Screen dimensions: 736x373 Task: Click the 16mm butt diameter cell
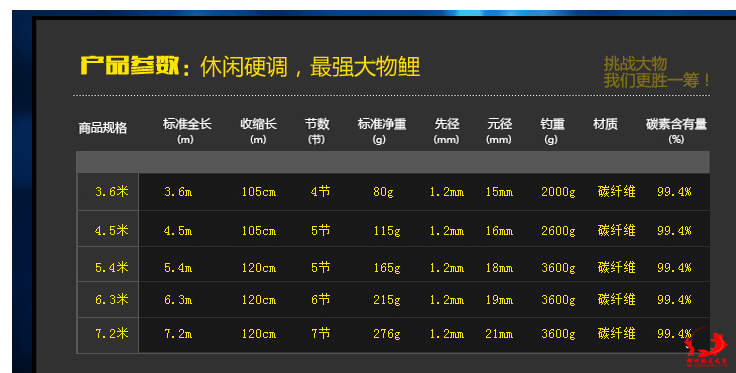coord(499,231)
